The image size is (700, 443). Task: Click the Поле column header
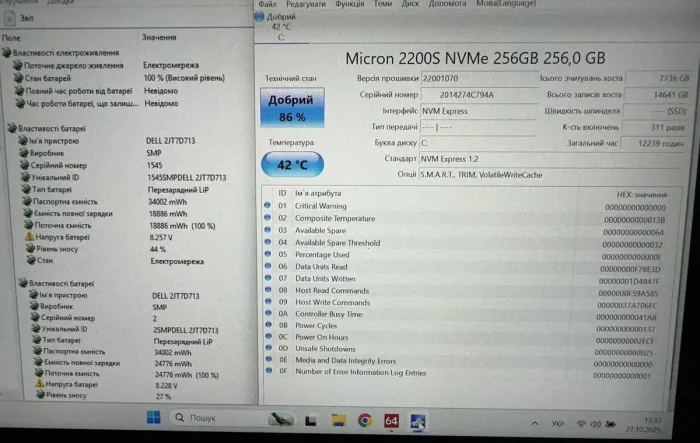click(12, 38)
